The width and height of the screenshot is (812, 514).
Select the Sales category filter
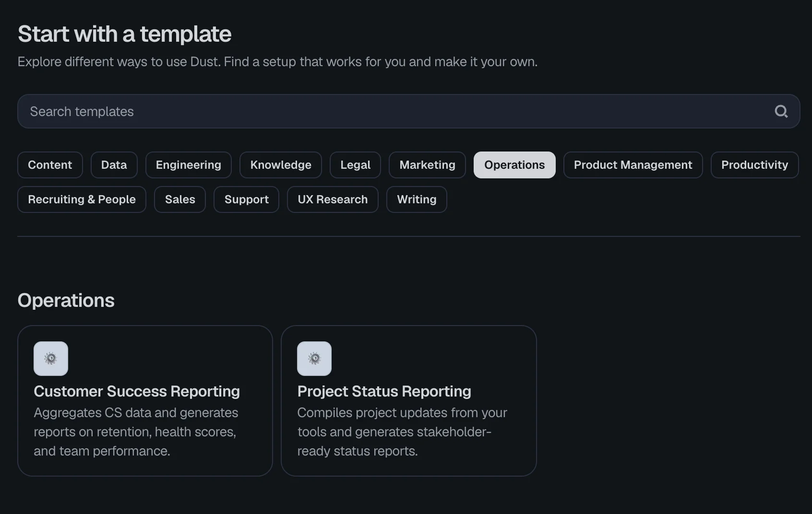[x=179, y=199]
